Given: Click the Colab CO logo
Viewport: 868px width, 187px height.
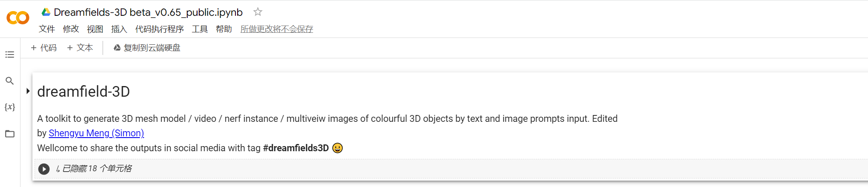Looking at the screenshot, I should [18, 17].
